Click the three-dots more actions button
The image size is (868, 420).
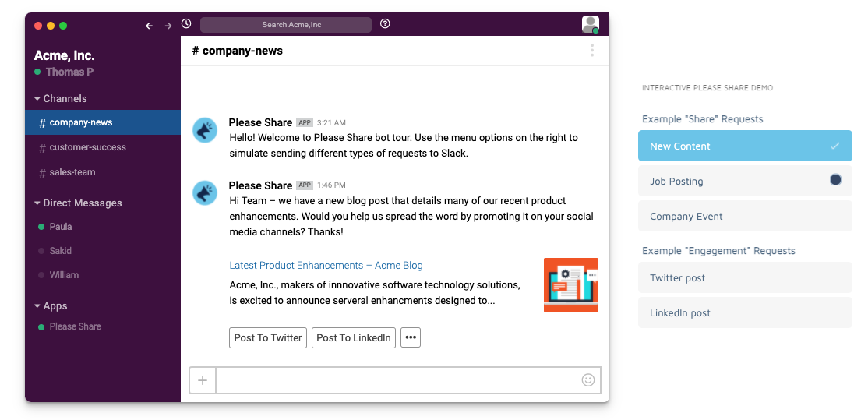point(411,337)
